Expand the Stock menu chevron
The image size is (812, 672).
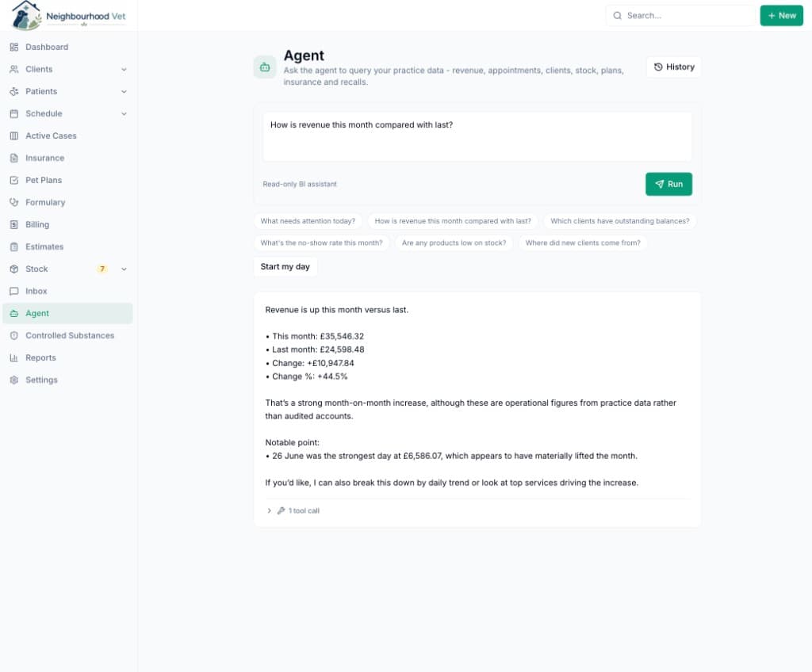tap(124, 269)
